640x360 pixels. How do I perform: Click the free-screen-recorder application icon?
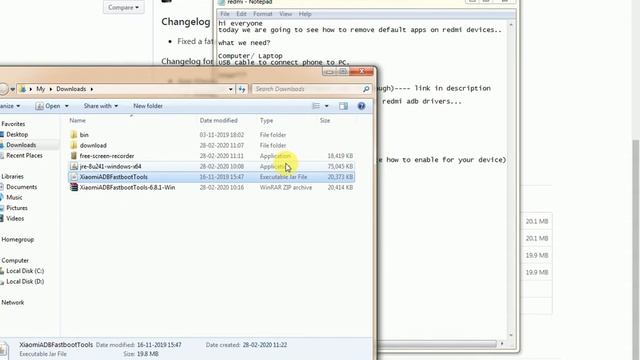point(73,156)
